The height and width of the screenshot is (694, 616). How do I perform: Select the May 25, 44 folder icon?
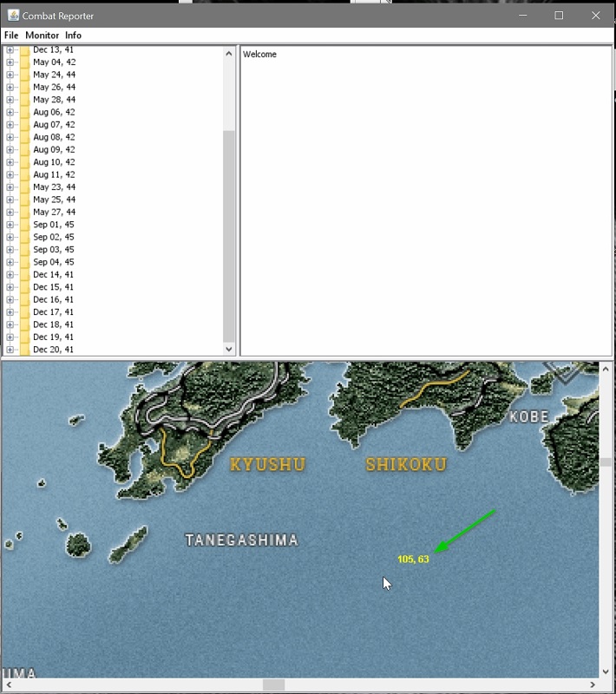click(25, 200)
